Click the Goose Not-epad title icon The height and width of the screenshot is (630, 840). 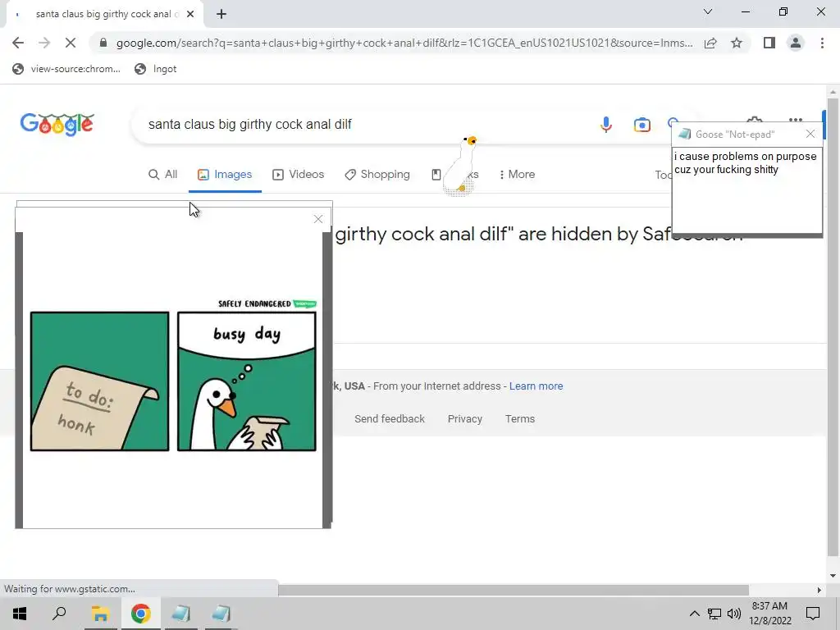[684, 134]
